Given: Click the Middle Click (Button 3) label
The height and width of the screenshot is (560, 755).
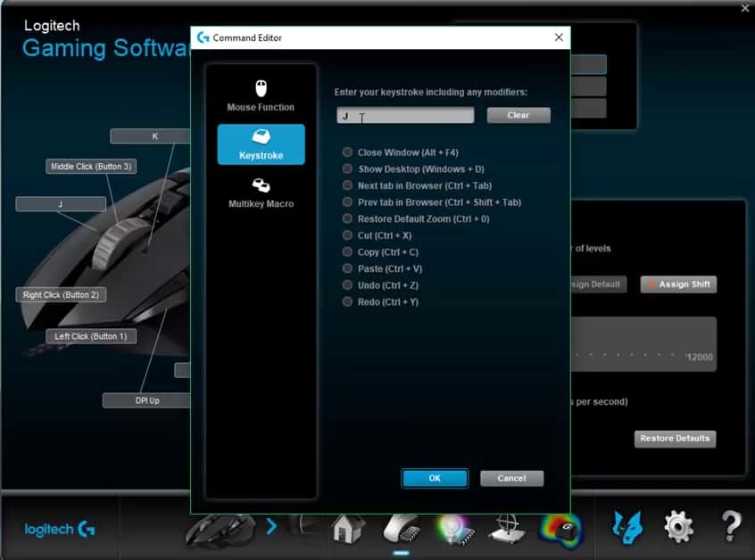Looking at the screenshot, I should [x=91, y=167].
